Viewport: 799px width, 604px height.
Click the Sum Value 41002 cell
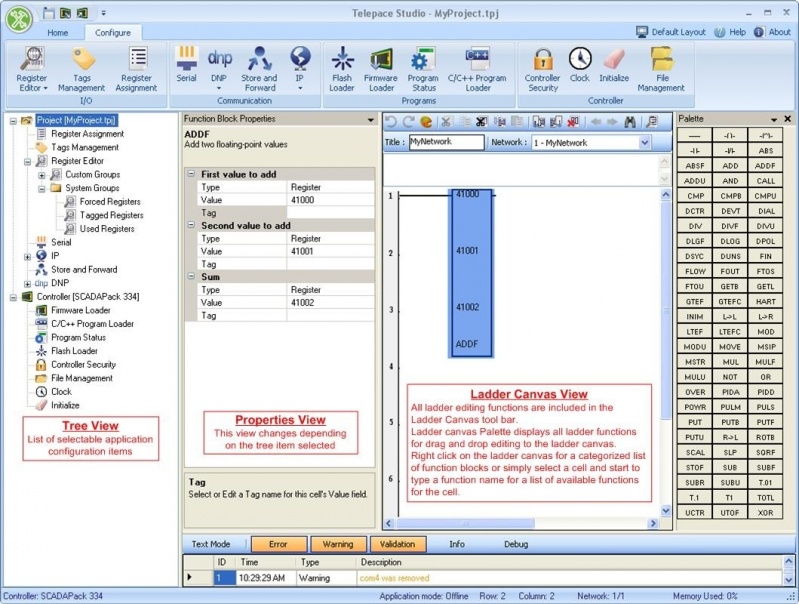(331, 302)
